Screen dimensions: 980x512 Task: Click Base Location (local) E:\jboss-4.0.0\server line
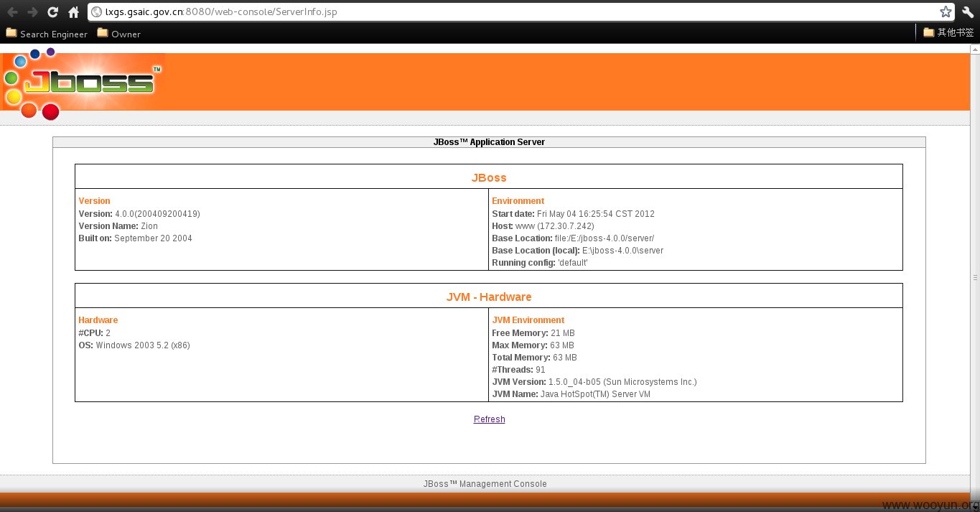(x=577, y=251)
